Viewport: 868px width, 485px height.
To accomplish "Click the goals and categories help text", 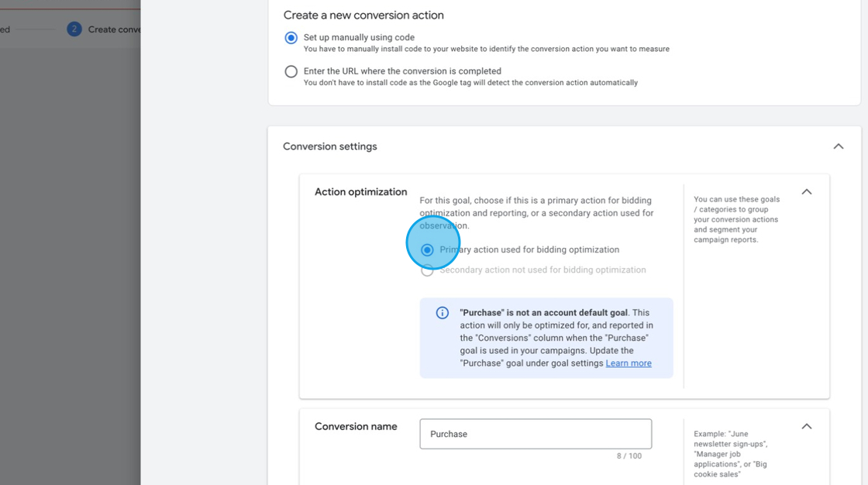I will point(736,219).
